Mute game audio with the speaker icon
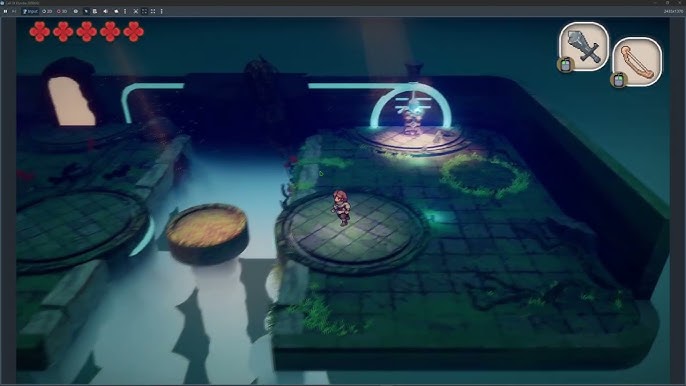 [105, 11]
